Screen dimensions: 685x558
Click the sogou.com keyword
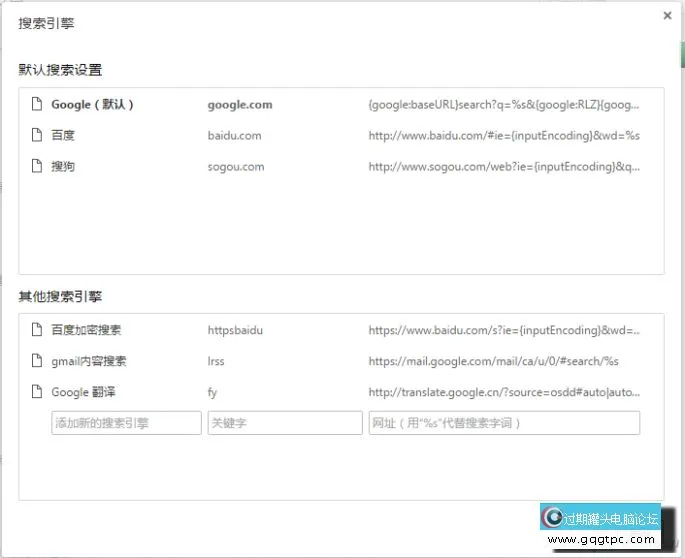pos(236,167)
